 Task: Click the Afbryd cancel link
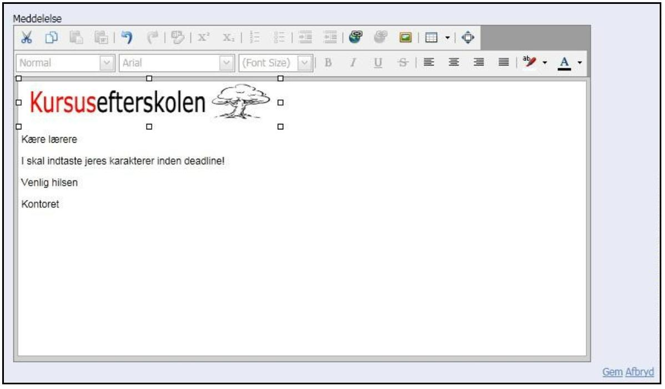point(640,372)
